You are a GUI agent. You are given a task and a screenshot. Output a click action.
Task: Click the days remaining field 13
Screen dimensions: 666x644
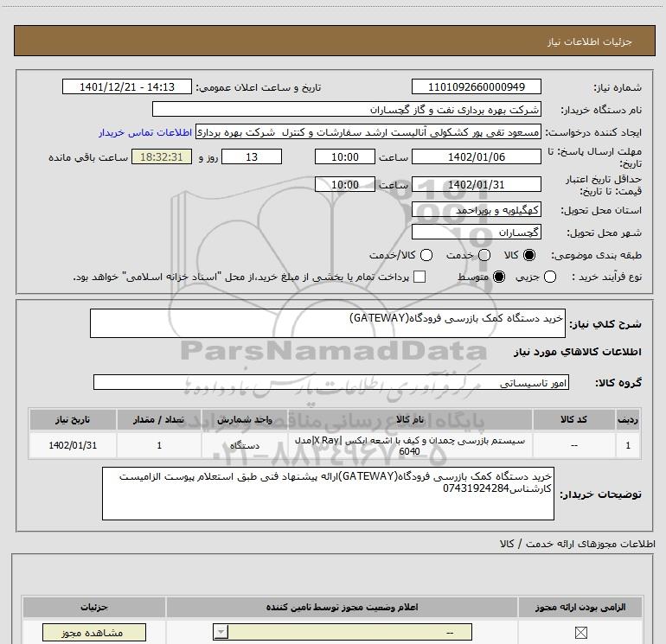252,157
